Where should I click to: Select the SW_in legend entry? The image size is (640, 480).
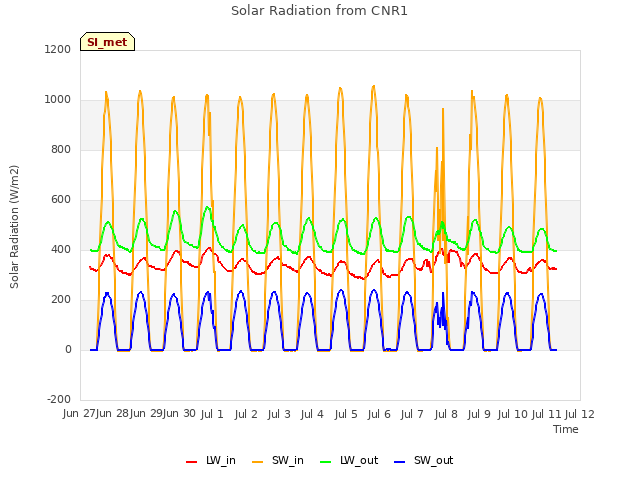278,460
